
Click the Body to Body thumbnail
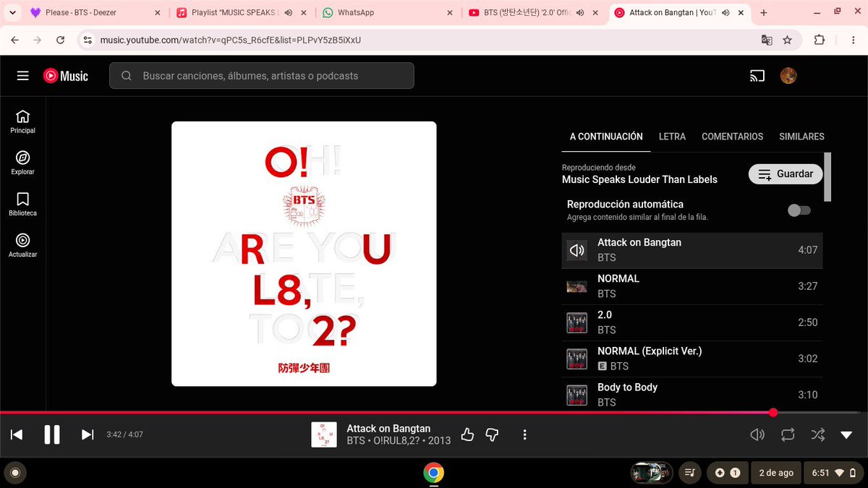coord(576,395)
